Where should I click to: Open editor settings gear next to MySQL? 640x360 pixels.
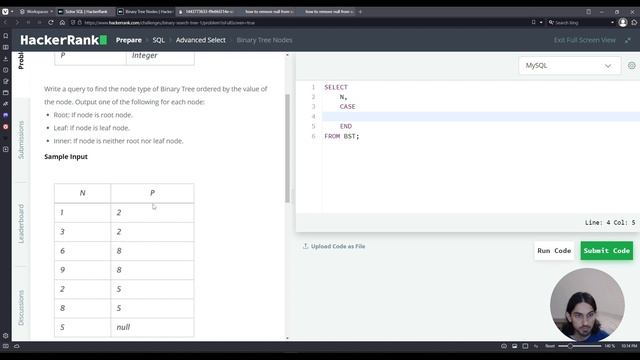pyautogui.click(x=631, y=65)
